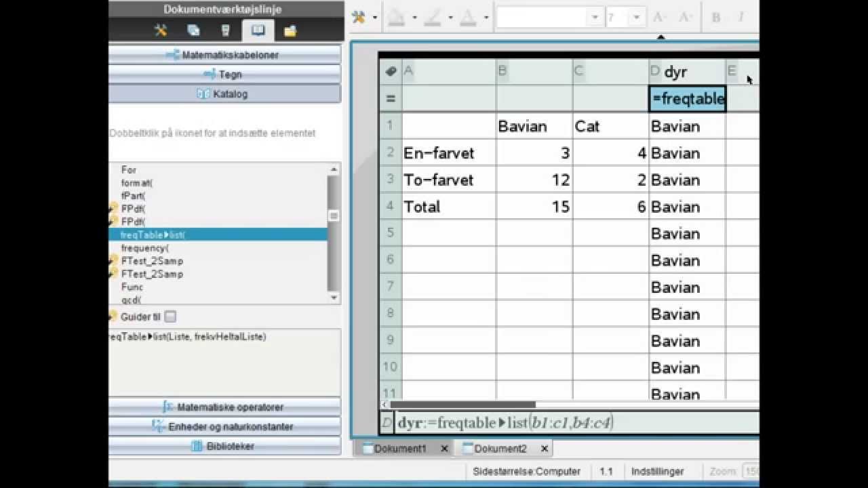Click the fill color bucket icon

tap(396, 18)
